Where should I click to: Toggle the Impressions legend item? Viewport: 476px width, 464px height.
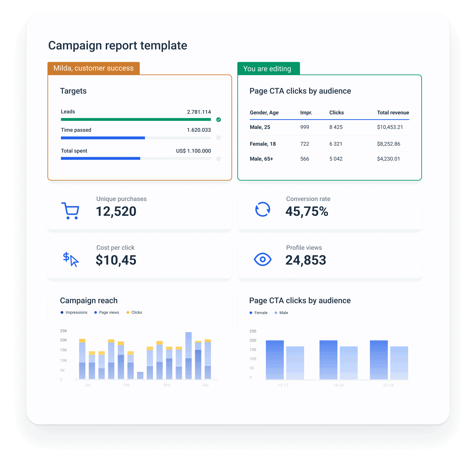pyautogui.click(x=74, y=312)
